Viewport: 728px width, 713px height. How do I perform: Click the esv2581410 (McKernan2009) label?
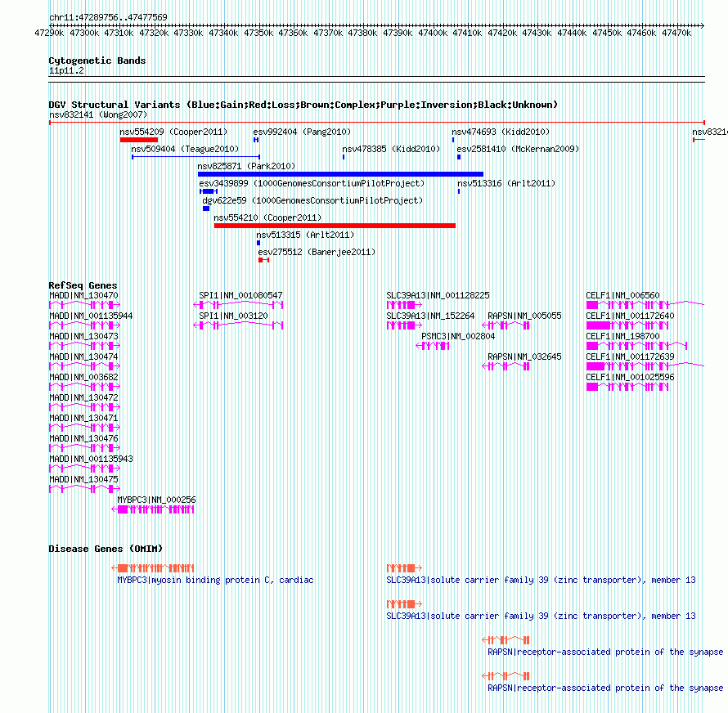pyautogui.click(x=518, y=149)
